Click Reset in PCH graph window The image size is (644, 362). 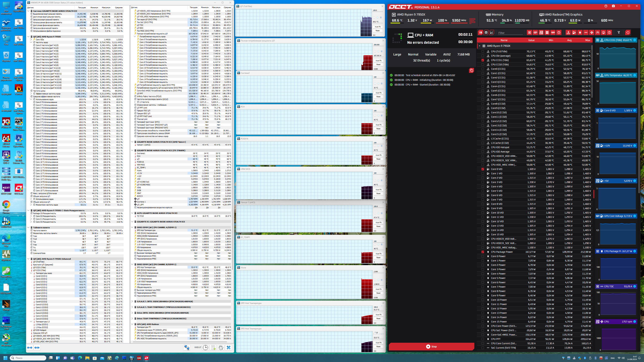coord(378,129)
